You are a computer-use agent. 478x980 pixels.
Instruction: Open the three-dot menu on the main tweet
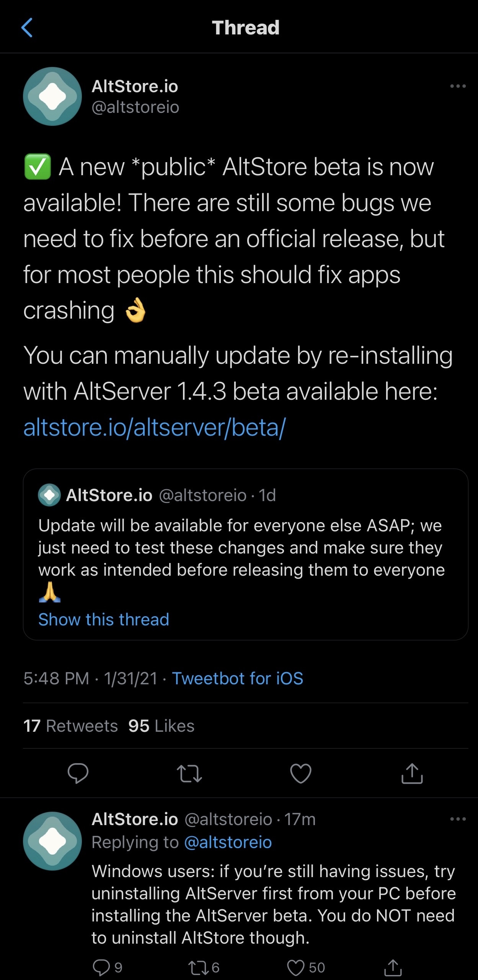click(x=458, y=86)
